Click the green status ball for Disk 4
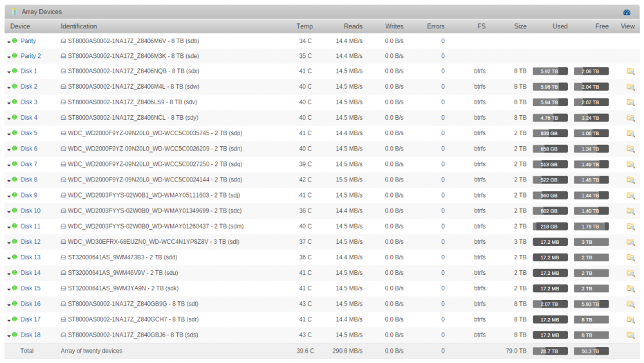The image size is (644, 363). click(x=14, y=117)
